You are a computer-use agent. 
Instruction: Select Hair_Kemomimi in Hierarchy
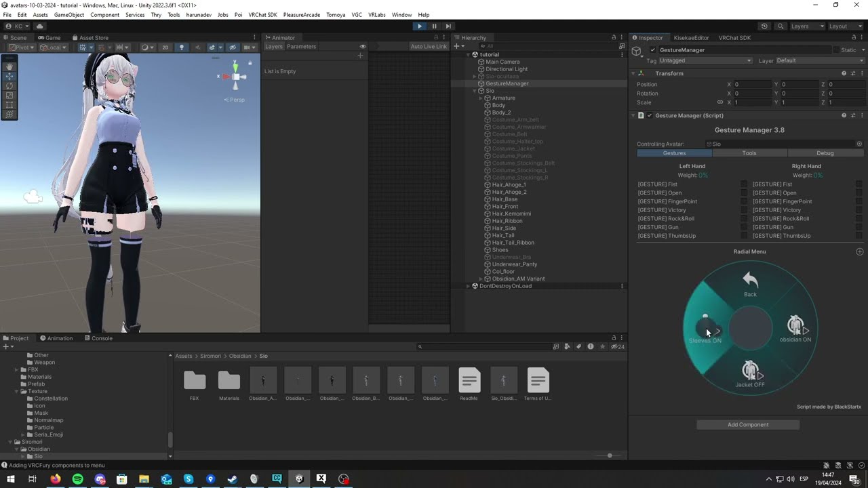[511, 213]
